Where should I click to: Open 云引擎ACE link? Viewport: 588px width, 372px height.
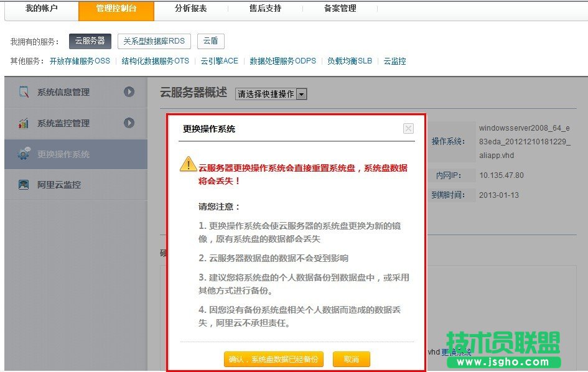click(x=220, y=61)
